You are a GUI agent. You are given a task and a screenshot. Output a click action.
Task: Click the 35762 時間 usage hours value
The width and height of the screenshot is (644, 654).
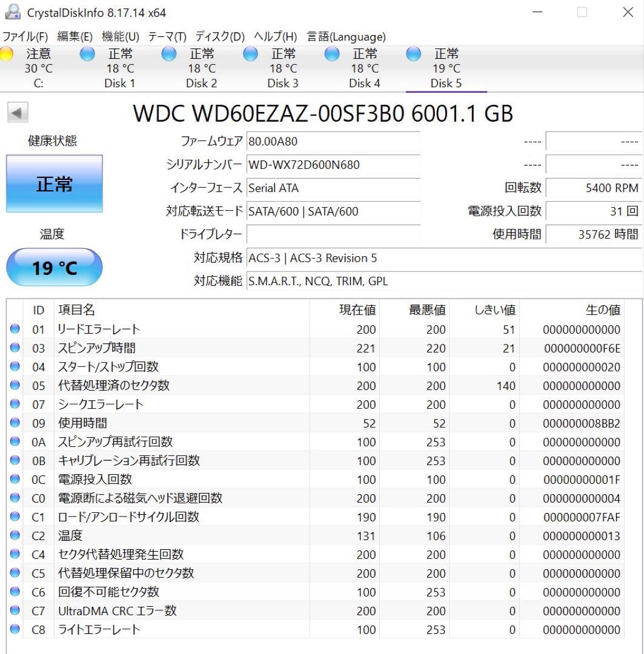tap(594, 234)
